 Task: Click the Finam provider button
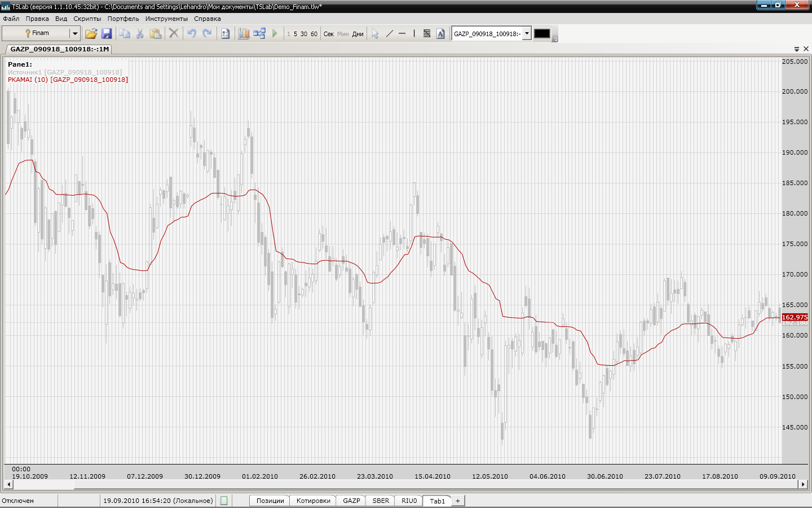[36, 34]
